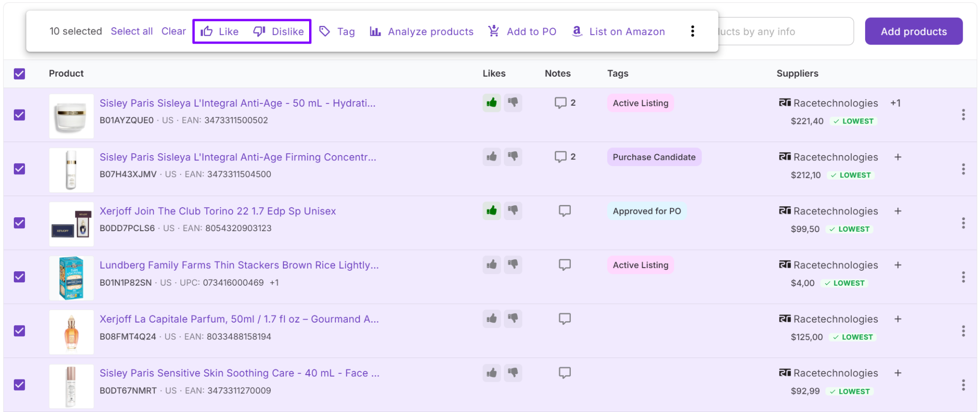Thumbs down Sisley Sensitive Skin Soothing Care
The image size is (980, 412).
point(513,373)
